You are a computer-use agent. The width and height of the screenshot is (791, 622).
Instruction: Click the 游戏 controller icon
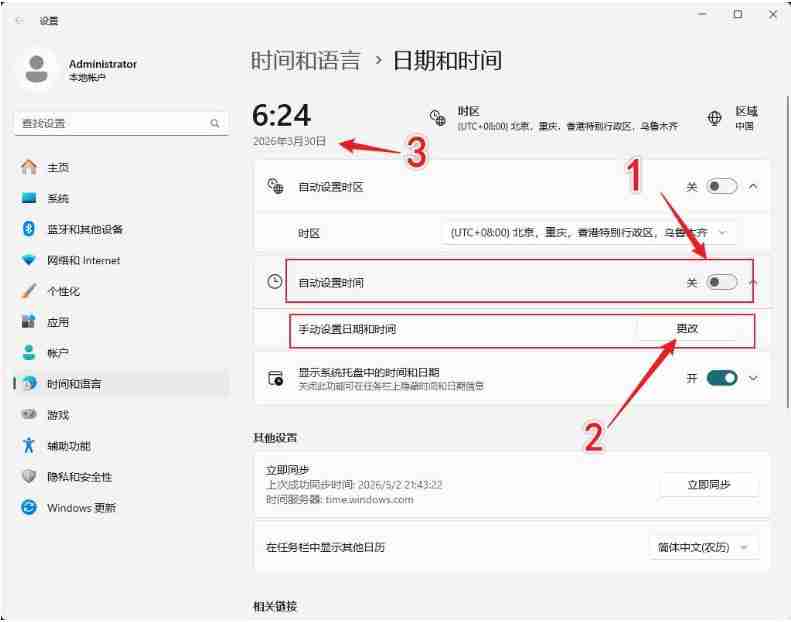click(29, 414)
